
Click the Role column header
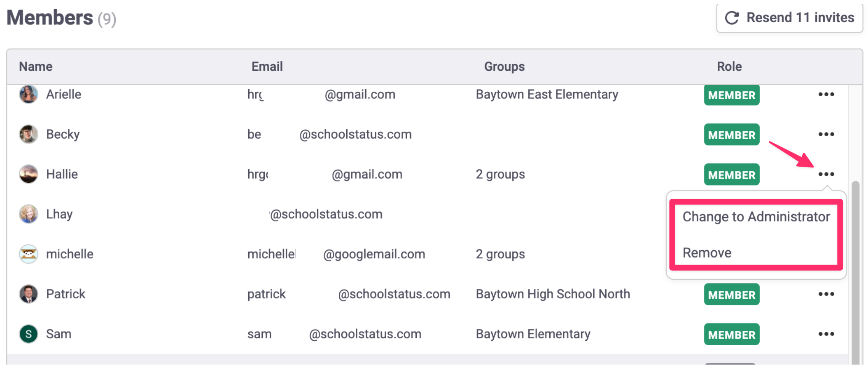pyautogui.click(x=729, y=67)
